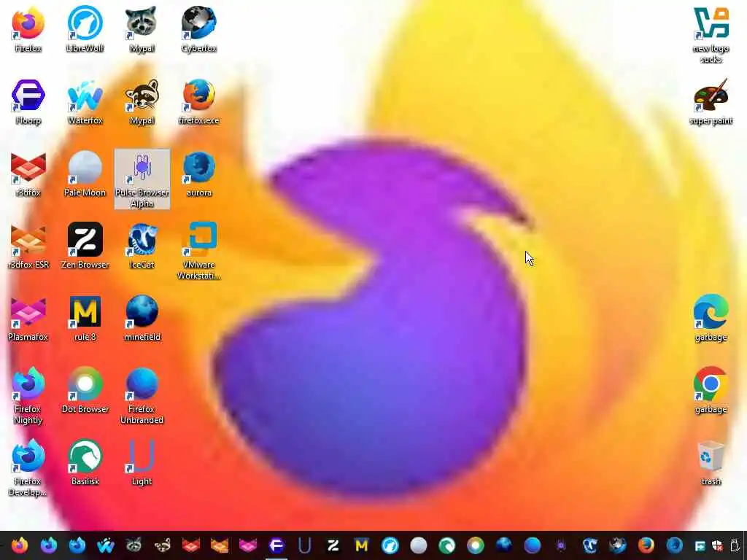
Task: Click the aurora blue globe taskbar icon
Action: pos(675,545)
